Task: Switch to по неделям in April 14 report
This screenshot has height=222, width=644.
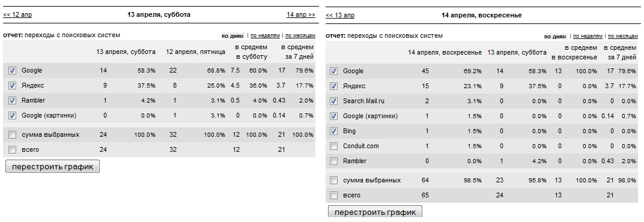Action: tap(588, 37)
